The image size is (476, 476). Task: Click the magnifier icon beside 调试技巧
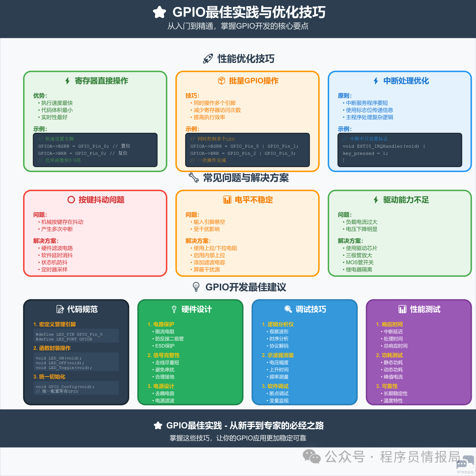[288, 309]
